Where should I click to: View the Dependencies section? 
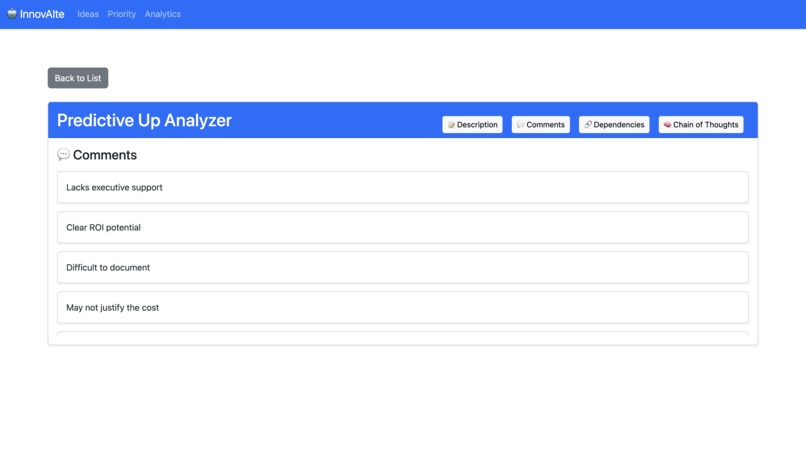coord(614,124)
